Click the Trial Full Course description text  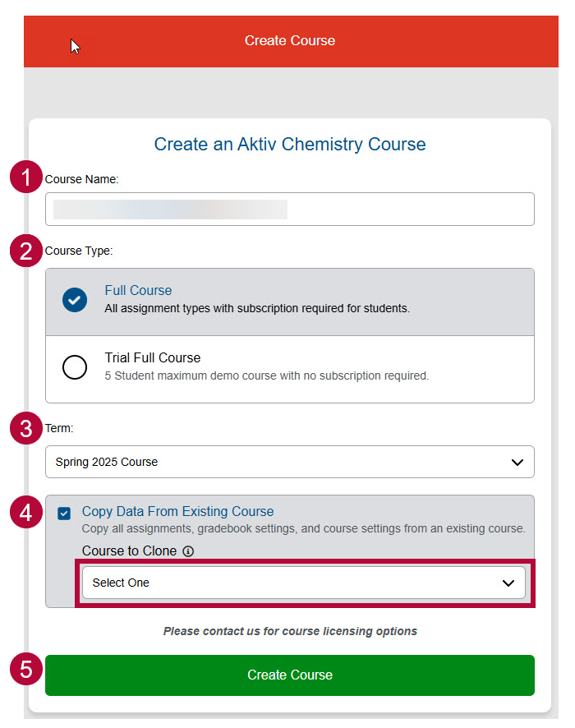pos(266,376)
